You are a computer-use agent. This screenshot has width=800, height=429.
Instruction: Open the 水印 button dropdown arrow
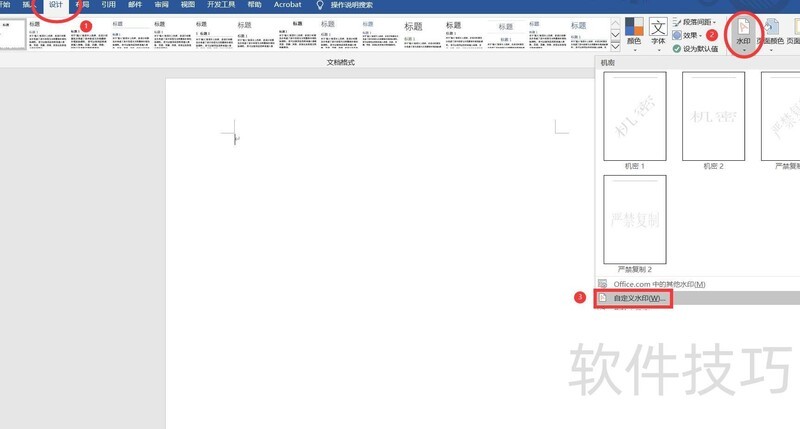[x=743, y=50]
